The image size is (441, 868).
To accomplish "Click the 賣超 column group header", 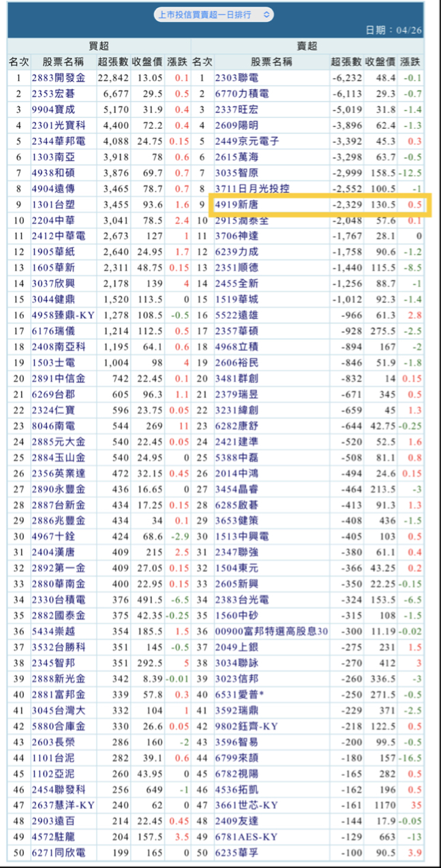I will [x=307, y=46].
